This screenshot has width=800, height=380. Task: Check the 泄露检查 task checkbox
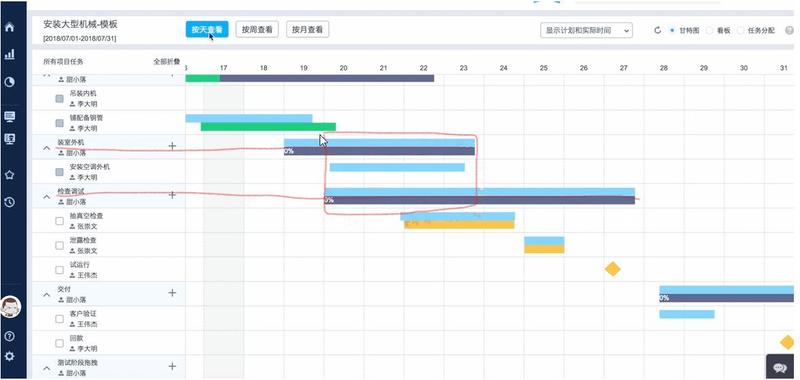[60, 245]
